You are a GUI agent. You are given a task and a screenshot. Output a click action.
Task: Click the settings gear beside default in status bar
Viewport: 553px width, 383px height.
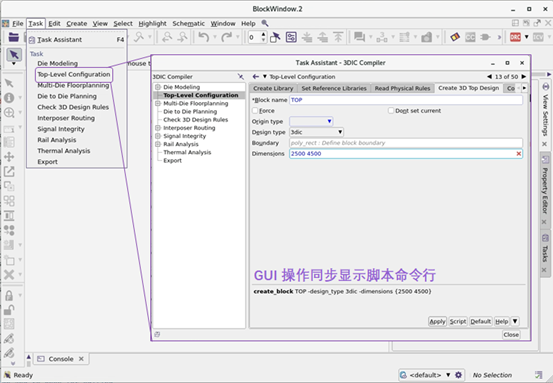tap(458, 375)
